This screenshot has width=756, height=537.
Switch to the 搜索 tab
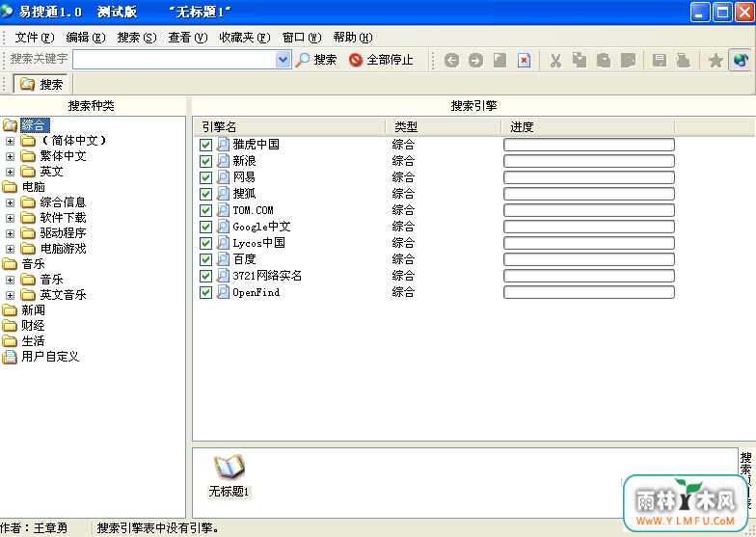click(x=41, y=84)
